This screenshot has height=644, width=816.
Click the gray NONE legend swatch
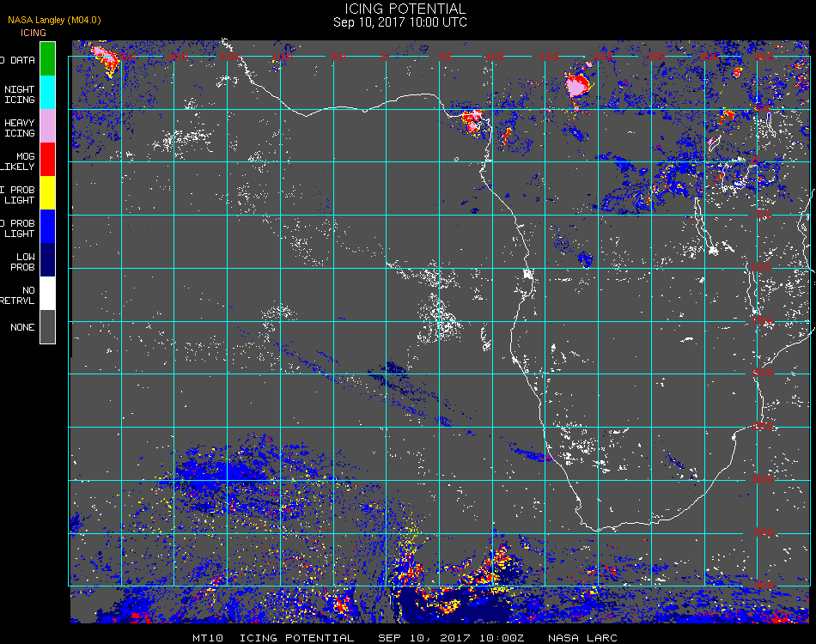47,326
